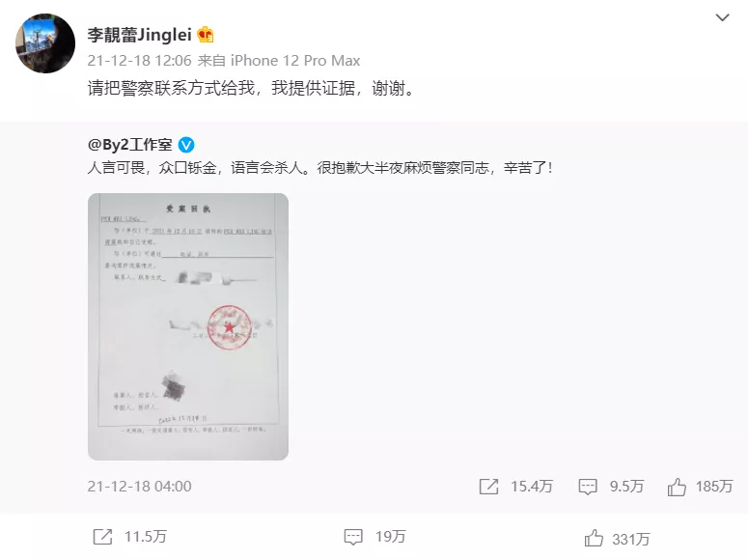Toggle the like thumb with 331万
This screenshot has height=560, width=748.
coord(594,538)
